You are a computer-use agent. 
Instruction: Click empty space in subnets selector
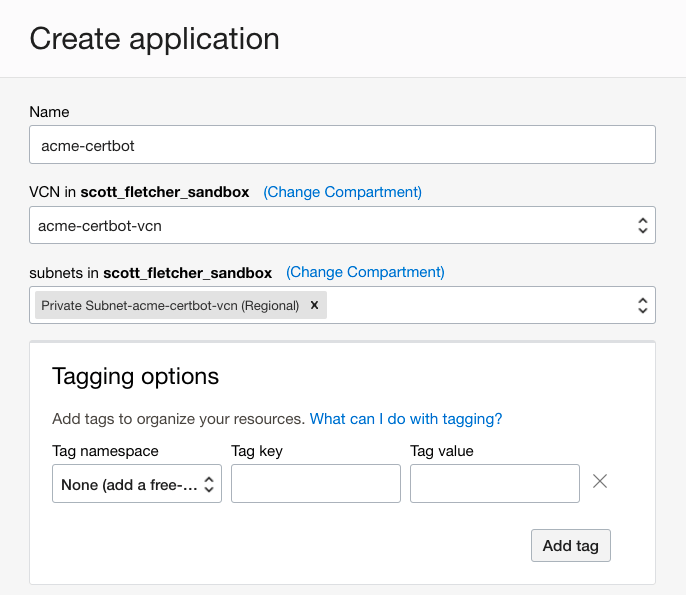480,306
